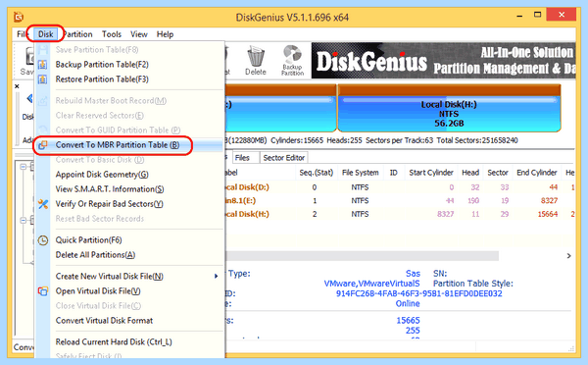588x365 pixels.
Task: Click the Start Cylinder column header
Action: click(431, 173)
